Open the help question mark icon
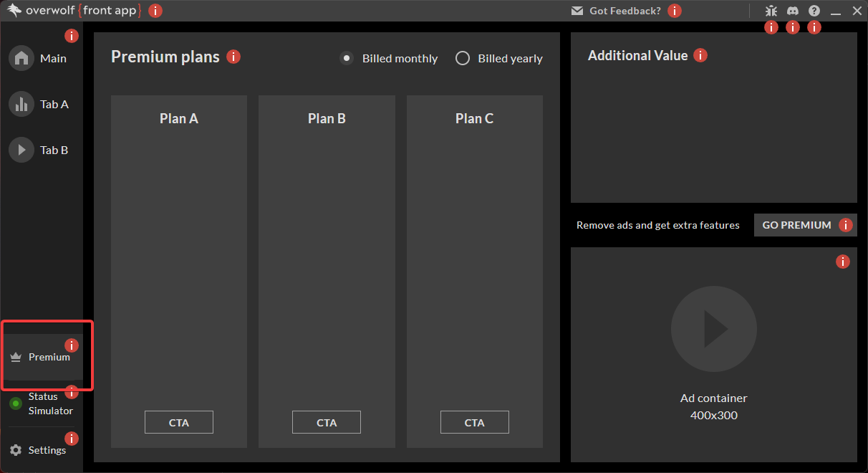The width and height of the screenshot is (868, 473). [814, 11]
